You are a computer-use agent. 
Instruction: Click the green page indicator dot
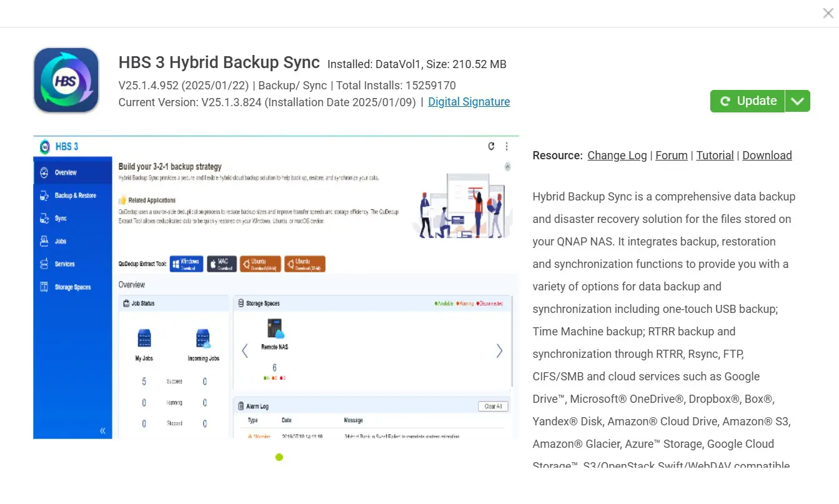pyautogui.click(x=279, y=457)
